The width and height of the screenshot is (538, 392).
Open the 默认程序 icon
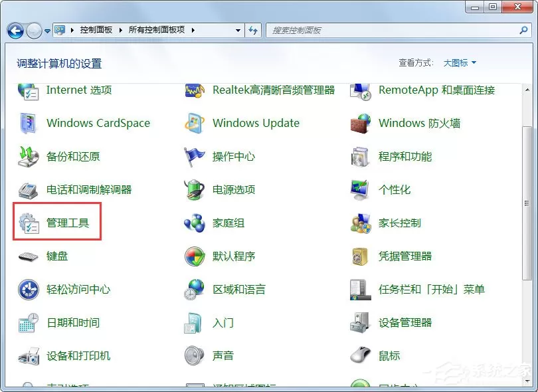pyautogui.click(x=194, y=256)
